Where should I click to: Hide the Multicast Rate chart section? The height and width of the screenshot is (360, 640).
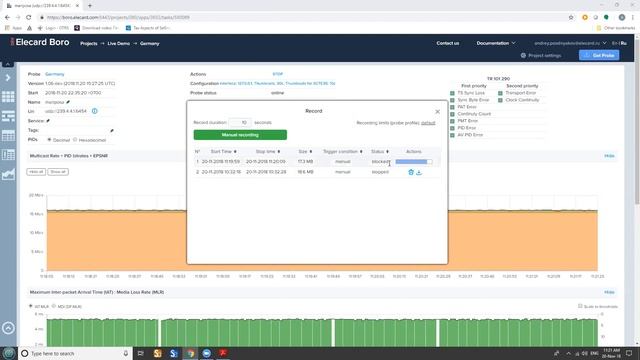(609, 156)
